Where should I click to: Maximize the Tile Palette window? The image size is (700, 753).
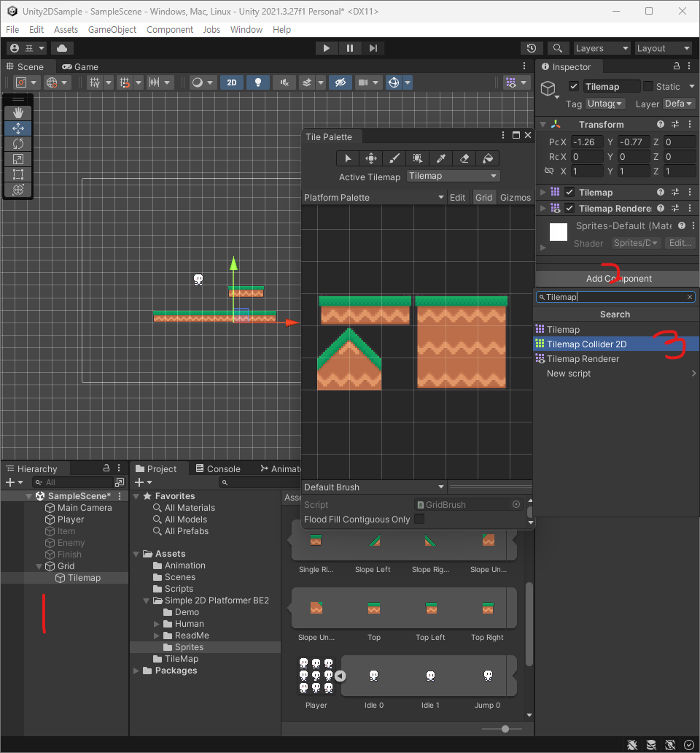[x=516, y=136]
